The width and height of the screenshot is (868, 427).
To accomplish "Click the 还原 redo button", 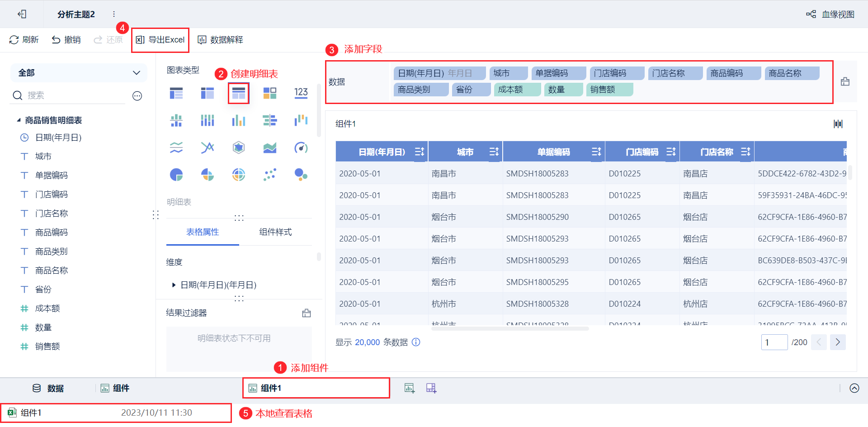I will coord(108,40).
